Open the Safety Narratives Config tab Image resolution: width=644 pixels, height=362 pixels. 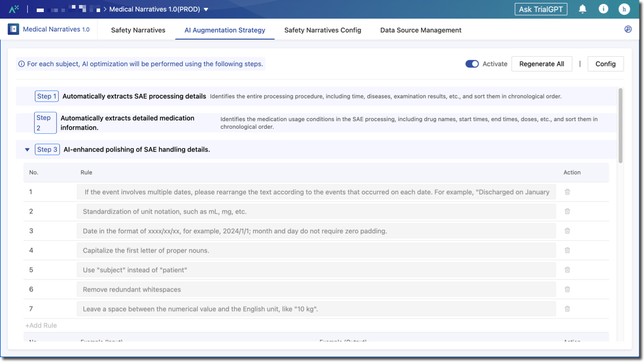click(x=323, y=30)
